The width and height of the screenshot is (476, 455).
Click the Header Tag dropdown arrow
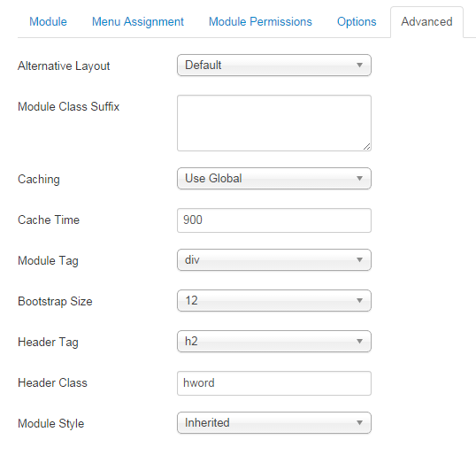click(359, 341)
